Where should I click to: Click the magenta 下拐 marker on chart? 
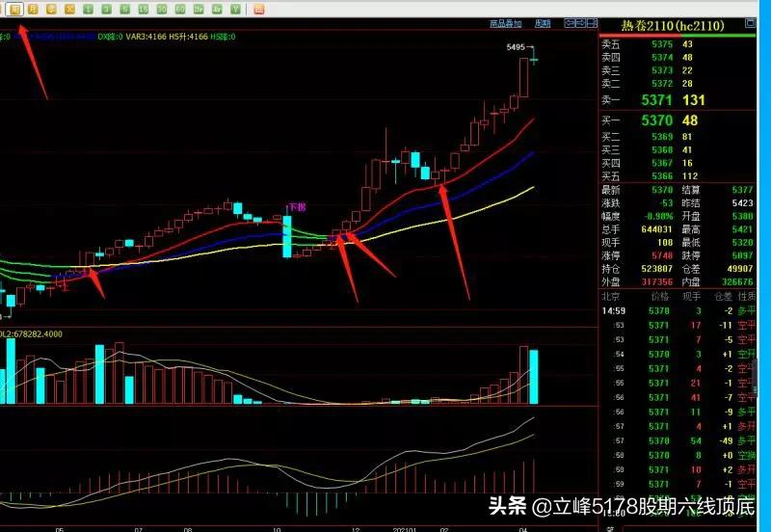[297, 207]
